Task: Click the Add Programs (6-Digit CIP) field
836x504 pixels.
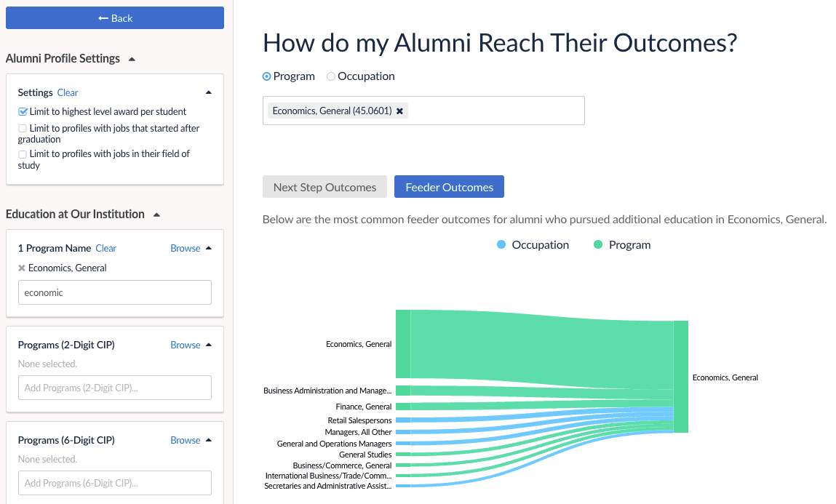Action: coord(115,483)
